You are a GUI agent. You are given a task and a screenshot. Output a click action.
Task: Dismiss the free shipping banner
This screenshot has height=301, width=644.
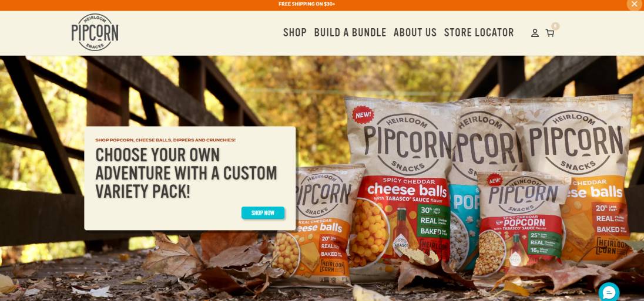tap(635, 4)
